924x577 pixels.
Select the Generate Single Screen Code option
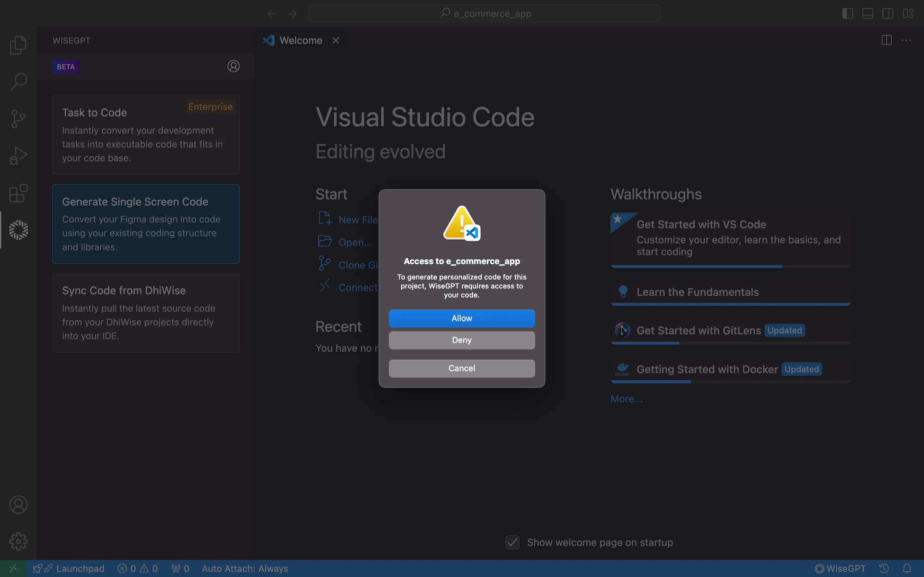146,223
